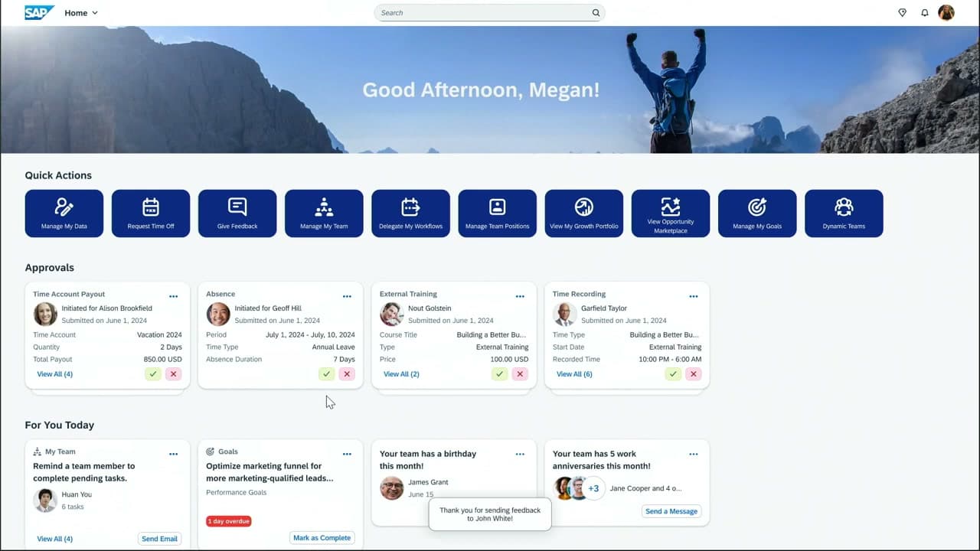Viewport: 980px width, 551px height.
Task: Open Manage My Goals quick action
Action: coord(757,214)
